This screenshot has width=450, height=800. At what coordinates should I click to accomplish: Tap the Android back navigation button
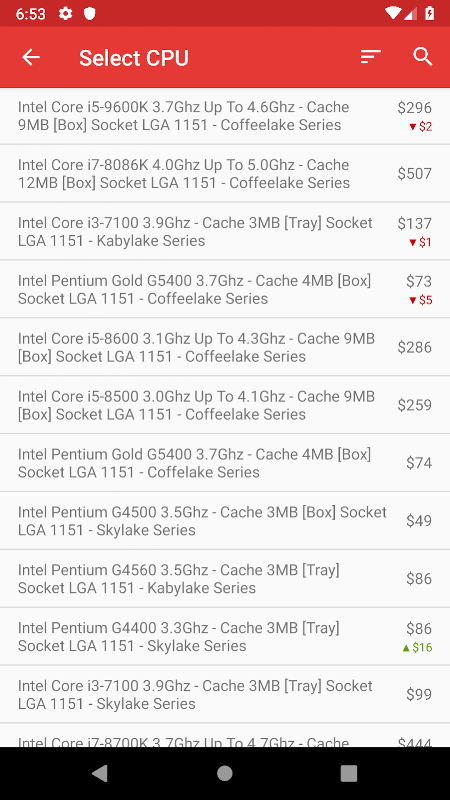(100, 773)
